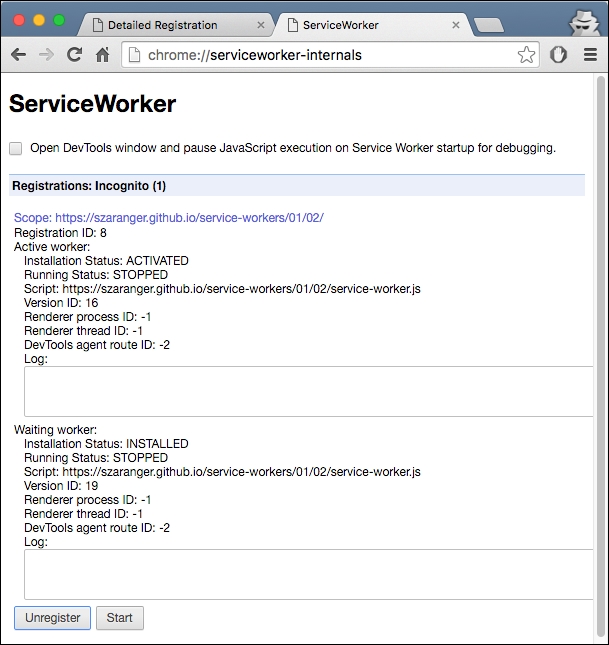Click the browser Back arrow
The width and height of the screenshot is (609, 645).
pyautogui.click(x=18, y=55)
